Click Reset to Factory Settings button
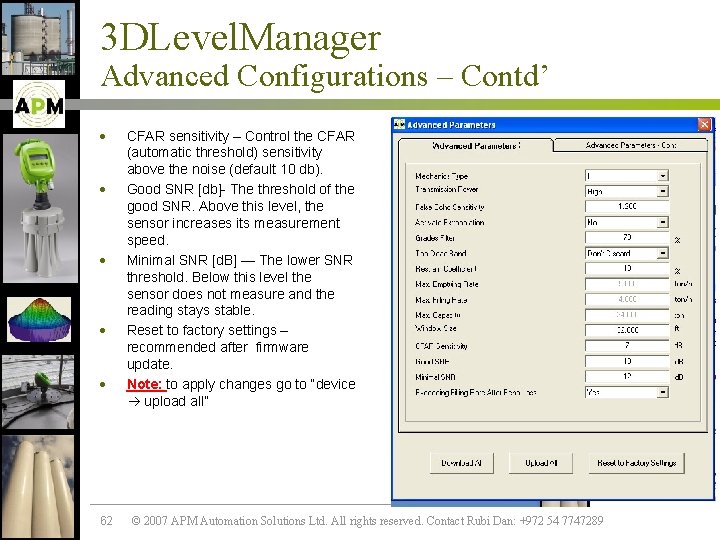The width and height of the screenshot is (720, 540). [636, 463]
